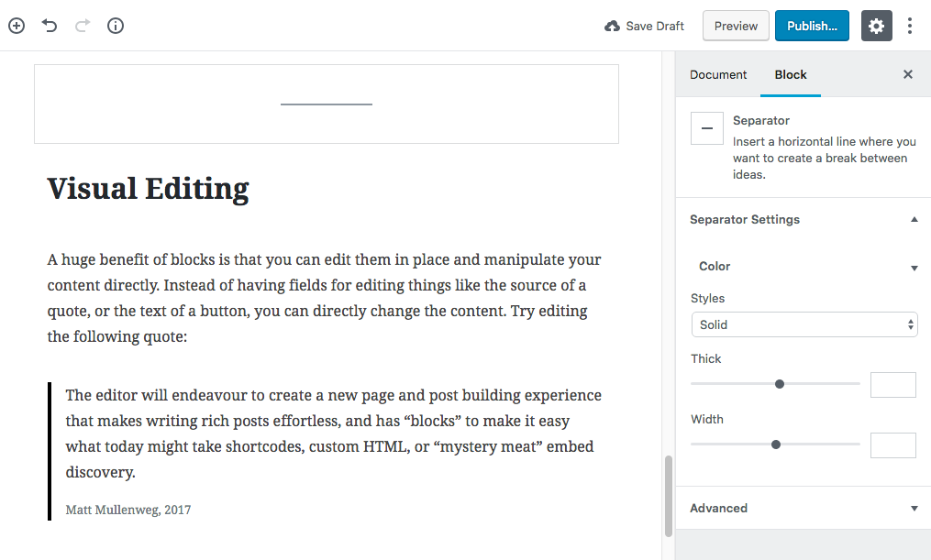
Task: Close the settings sidebar
Action: 907,74
